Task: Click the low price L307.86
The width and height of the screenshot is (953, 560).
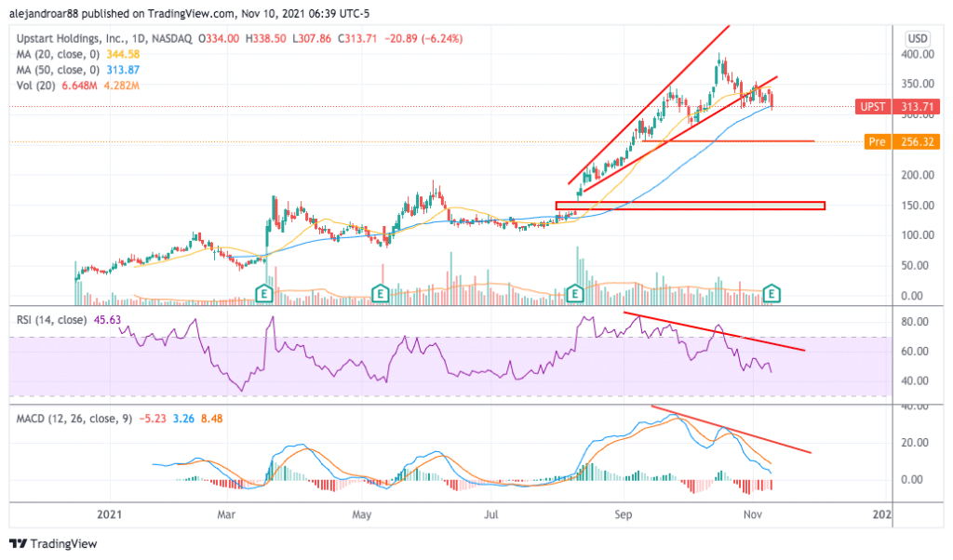Action: click(x=312, y=39)
